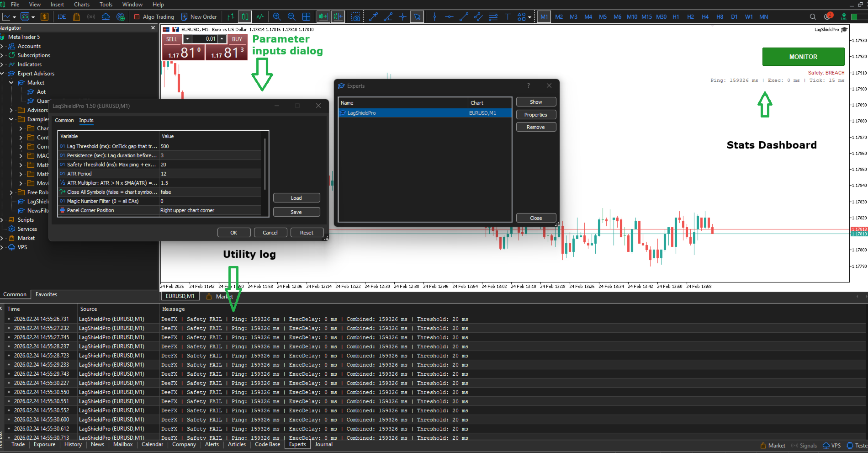Switch to the Journal tab in toolbox
Screen dimensions: 868x453
point(324,444)
